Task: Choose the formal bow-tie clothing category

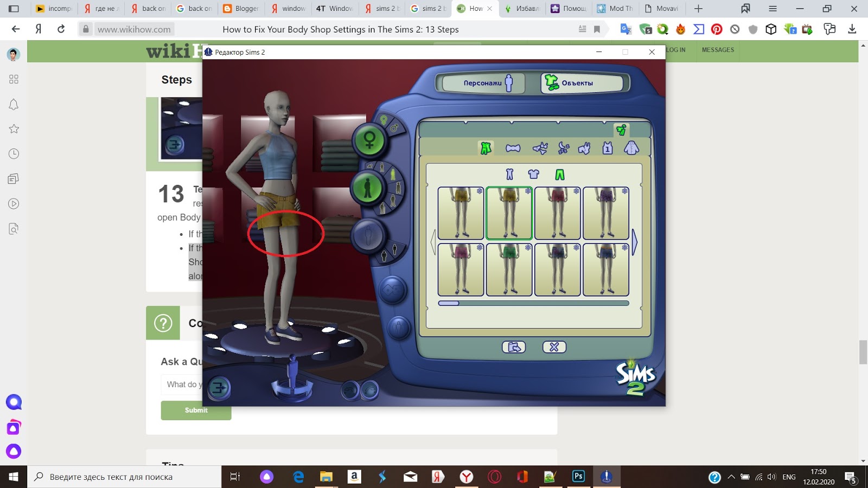Action: (513, 148)
